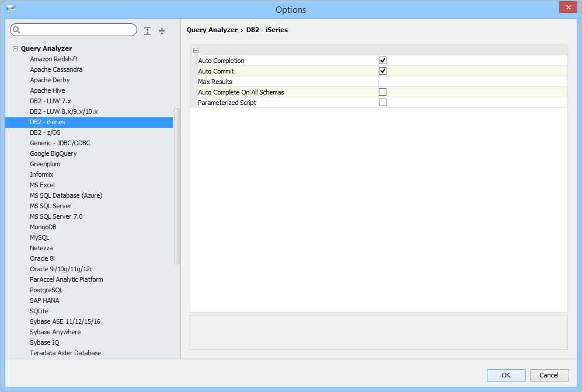This screenshot has width=582, height=392.
Task: Select the MS SQL Server item
Action: [50, 206]
